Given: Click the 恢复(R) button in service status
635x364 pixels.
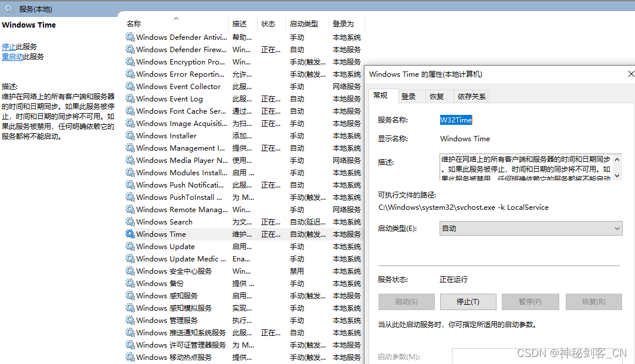Looking at the screenshot, I should pos(594,302).
